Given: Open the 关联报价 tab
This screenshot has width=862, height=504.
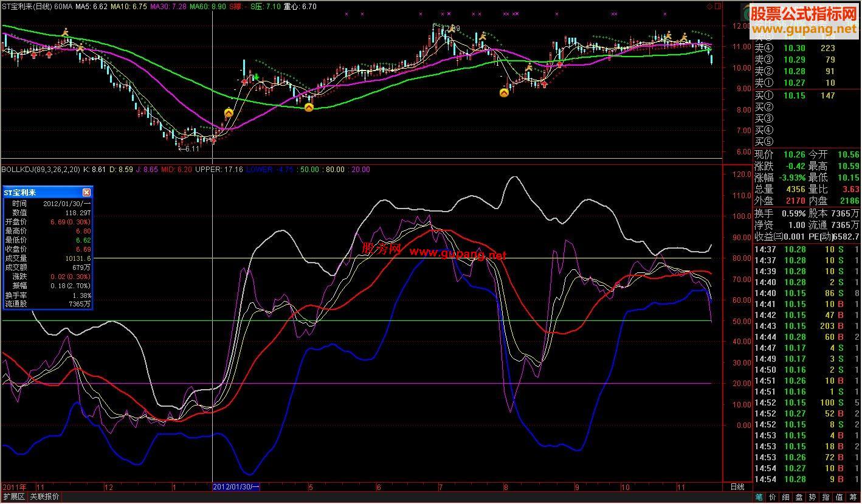Looking at the screenshot, I should 45,497.
